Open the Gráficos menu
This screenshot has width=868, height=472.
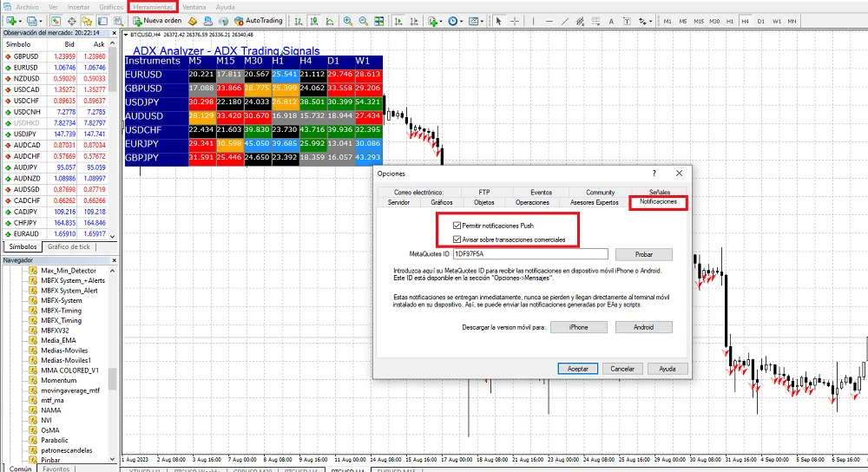[111, 7]
